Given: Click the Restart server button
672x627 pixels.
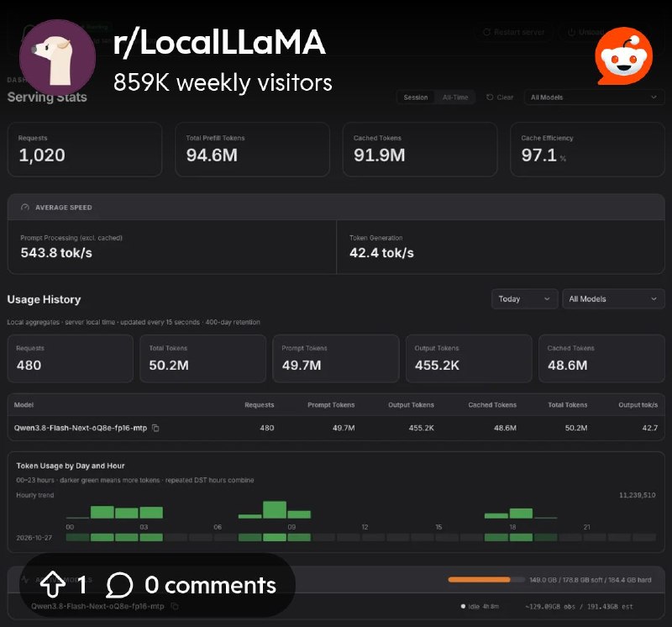Looking at the screenshot, I should coord(514,32).
